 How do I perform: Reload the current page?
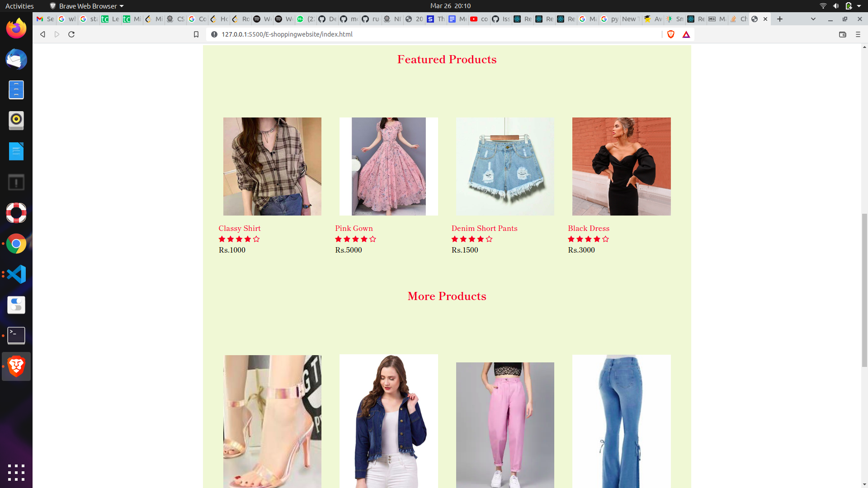71,34
